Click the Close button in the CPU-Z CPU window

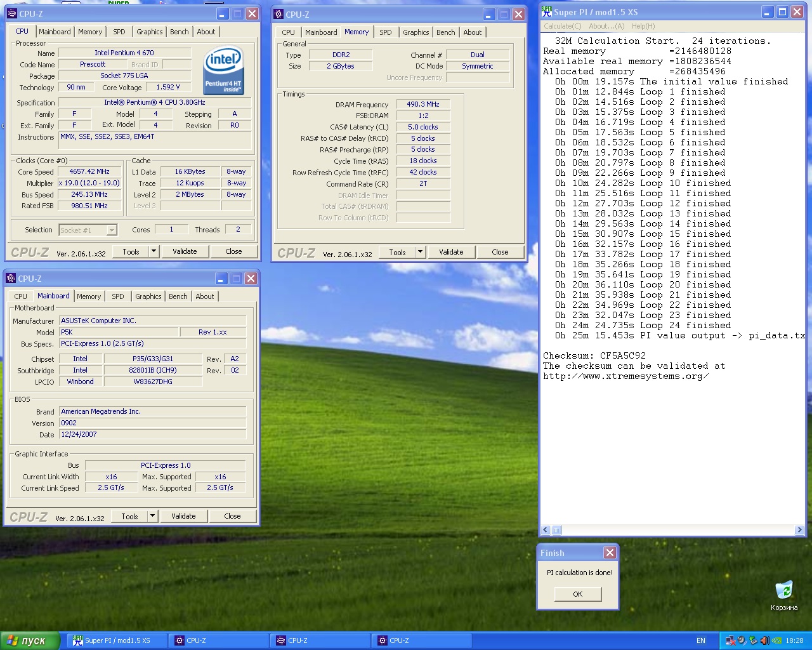(x=233, y=251)
